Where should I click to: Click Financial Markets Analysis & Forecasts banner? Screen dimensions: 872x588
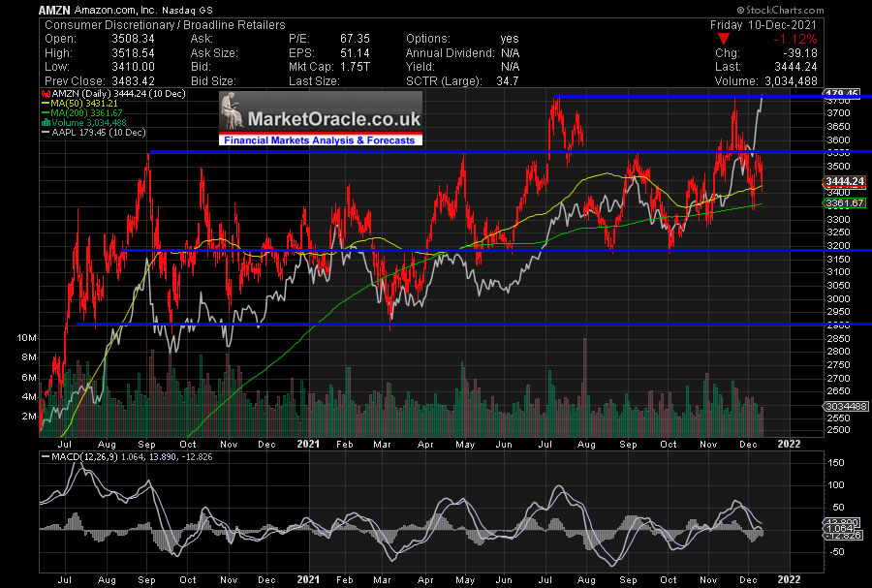[320, 140]
